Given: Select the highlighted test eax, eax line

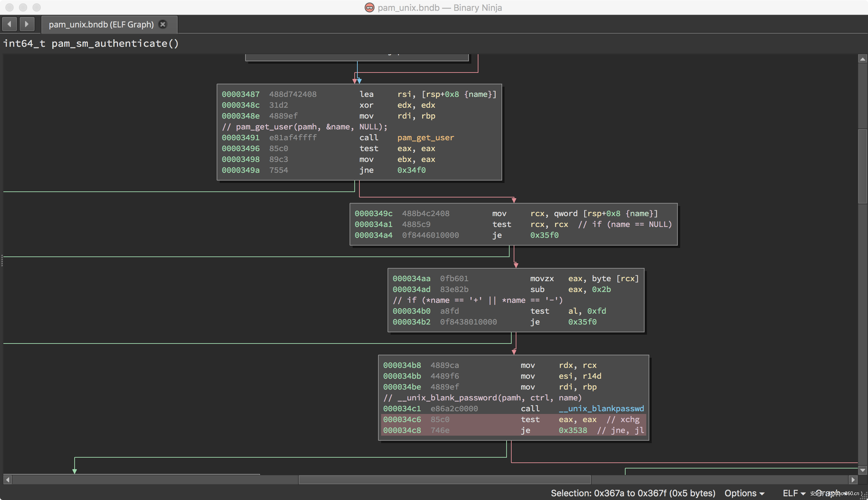Looking at the screenshot, I should pyautogui.click(x=530, y=419).
